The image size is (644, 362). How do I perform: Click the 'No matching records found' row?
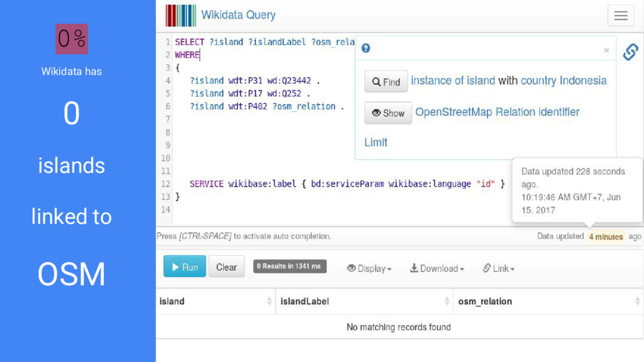399,327
